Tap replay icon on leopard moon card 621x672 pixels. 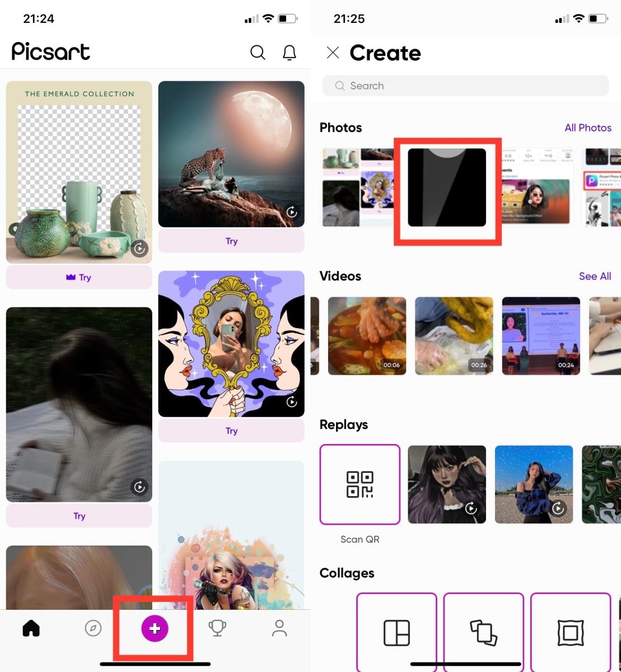[x=292, y=212]
